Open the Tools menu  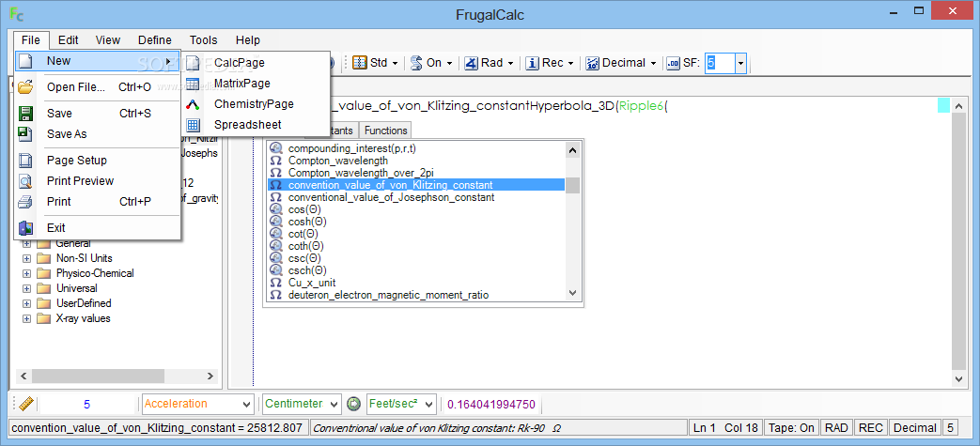coord(204,40)
